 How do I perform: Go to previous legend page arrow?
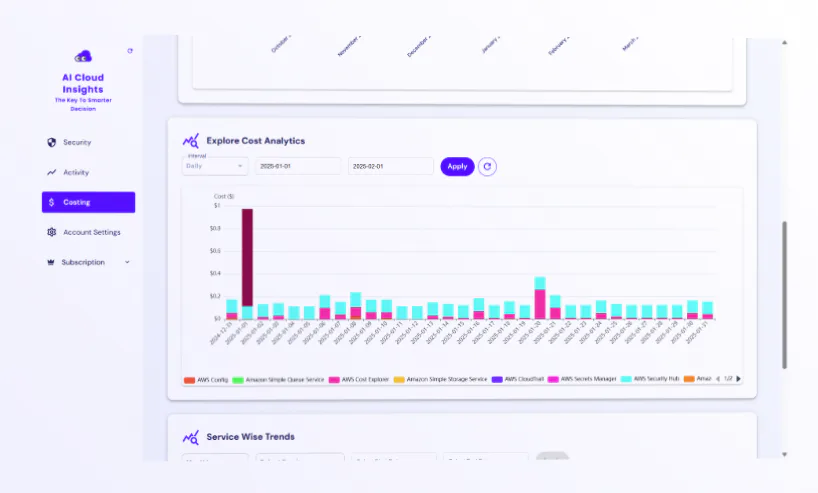coord(718,379)
